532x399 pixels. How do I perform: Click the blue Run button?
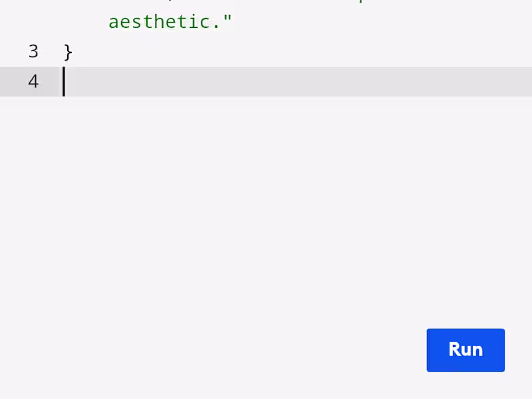coord(465,350)
